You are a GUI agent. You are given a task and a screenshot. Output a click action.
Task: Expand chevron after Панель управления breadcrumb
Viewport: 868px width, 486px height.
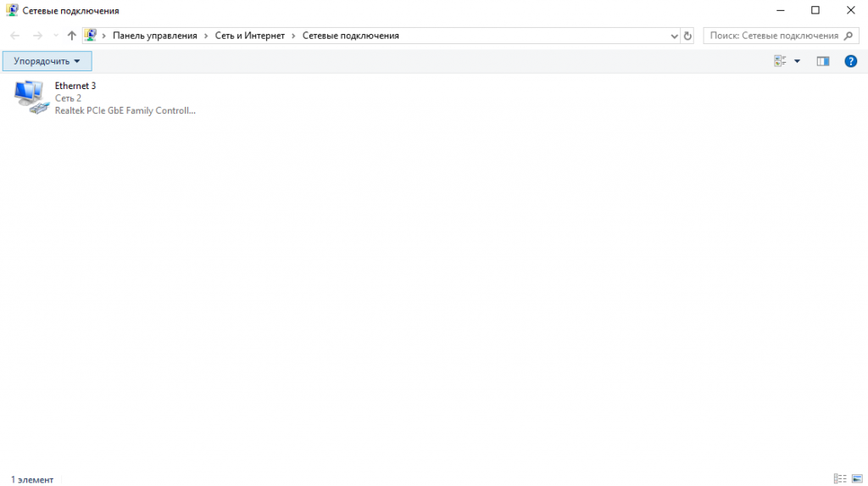pos(206,36)
